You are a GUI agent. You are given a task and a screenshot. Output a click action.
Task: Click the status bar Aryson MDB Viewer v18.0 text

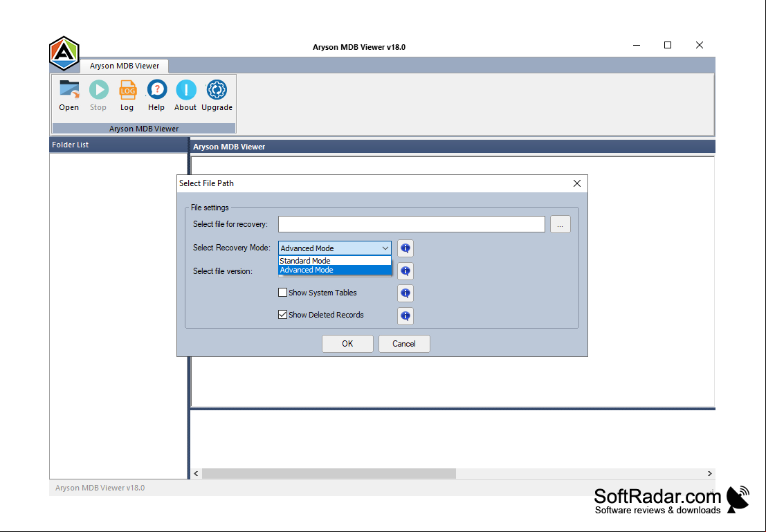tap(100, 488)
